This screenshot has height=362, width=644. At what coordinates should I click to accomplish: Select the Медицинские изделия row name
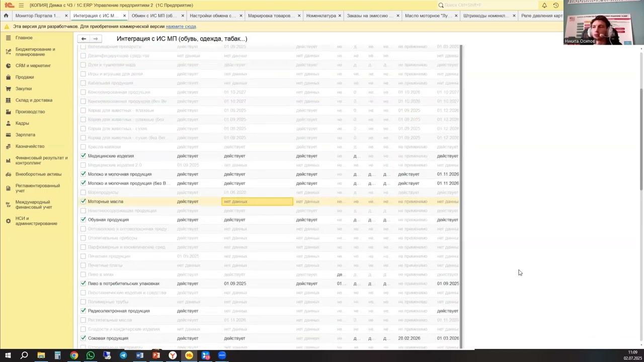point(111,156)
